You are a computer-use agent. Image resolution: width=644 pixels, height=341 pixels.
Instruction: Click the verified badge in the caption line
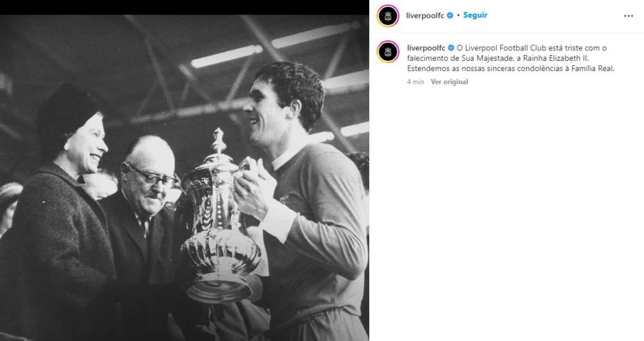pyautogui.click(x=451, y=48)
